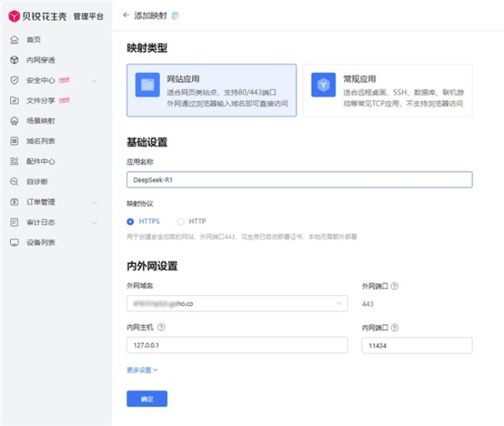Open 文件分享 in the sidebar

tap(40, 101)
